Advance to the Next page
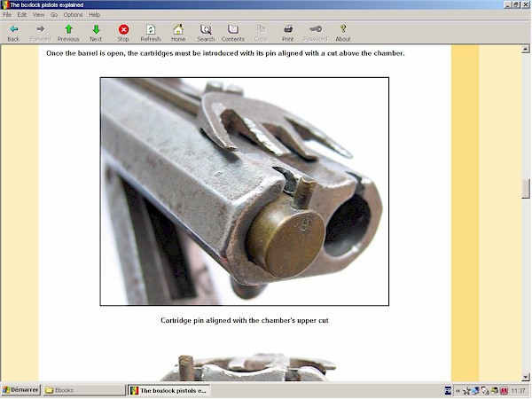The image size is (532, 399). pos(96,33)
